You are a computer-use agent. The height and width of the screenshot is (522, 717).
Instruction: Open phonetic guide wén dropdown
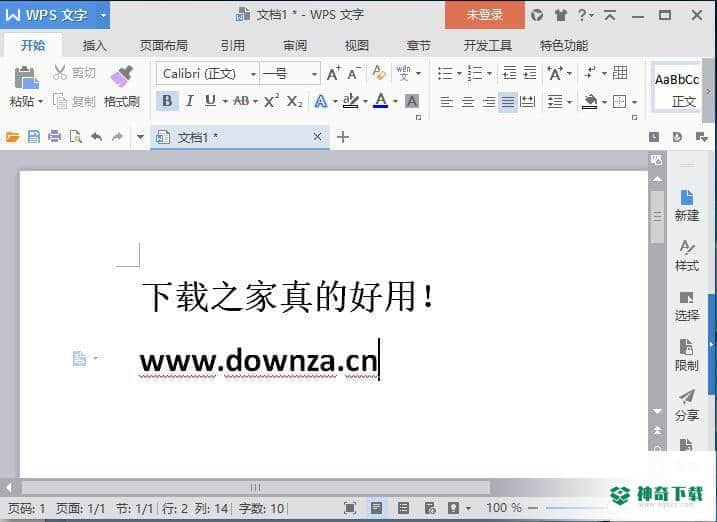point(418,73)
